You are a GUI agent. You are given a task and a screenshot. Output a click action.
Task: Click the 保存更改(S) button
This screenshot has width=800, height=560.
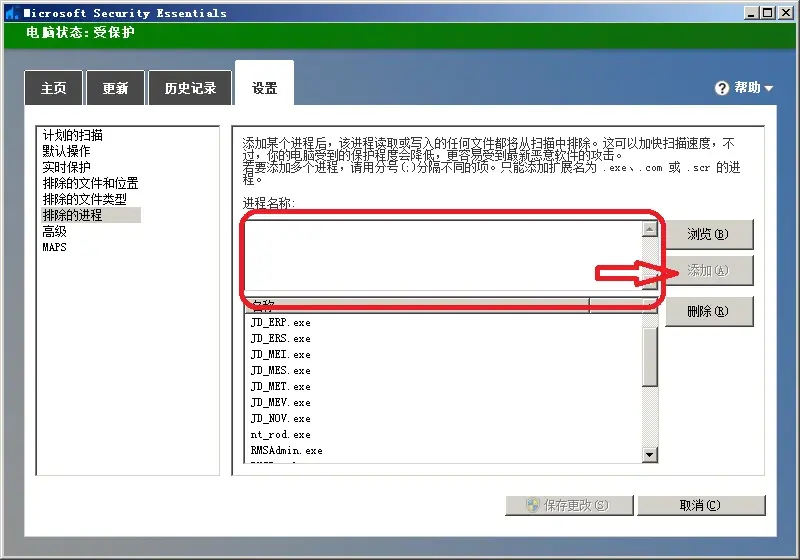tap(569, 505)
